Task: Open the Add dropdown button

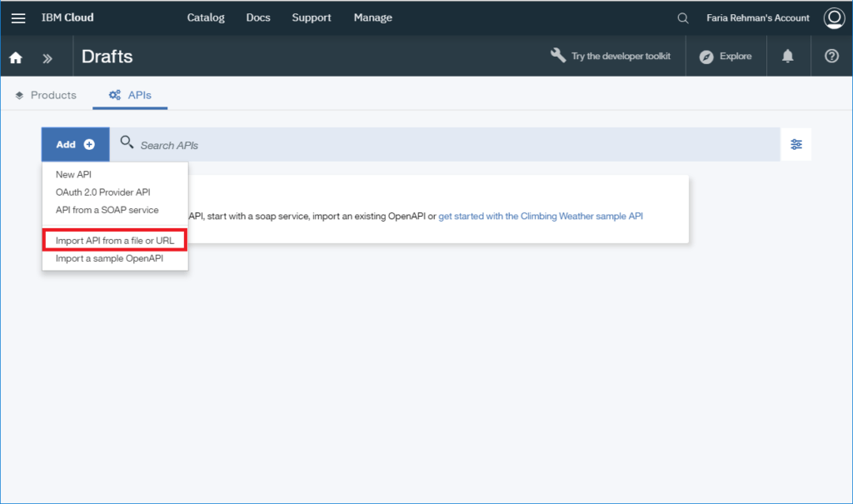Action: [x=75, y=143]
